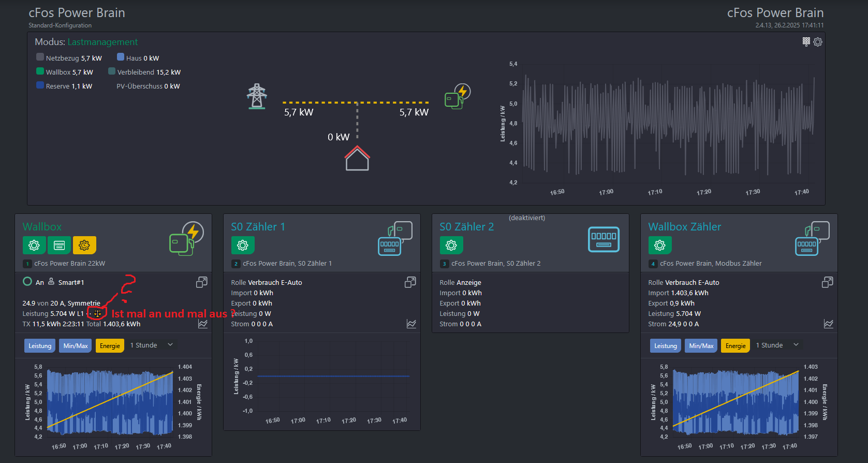Open the cFos Power Brain heading above Standard-Konfiguration

point(77,13)
